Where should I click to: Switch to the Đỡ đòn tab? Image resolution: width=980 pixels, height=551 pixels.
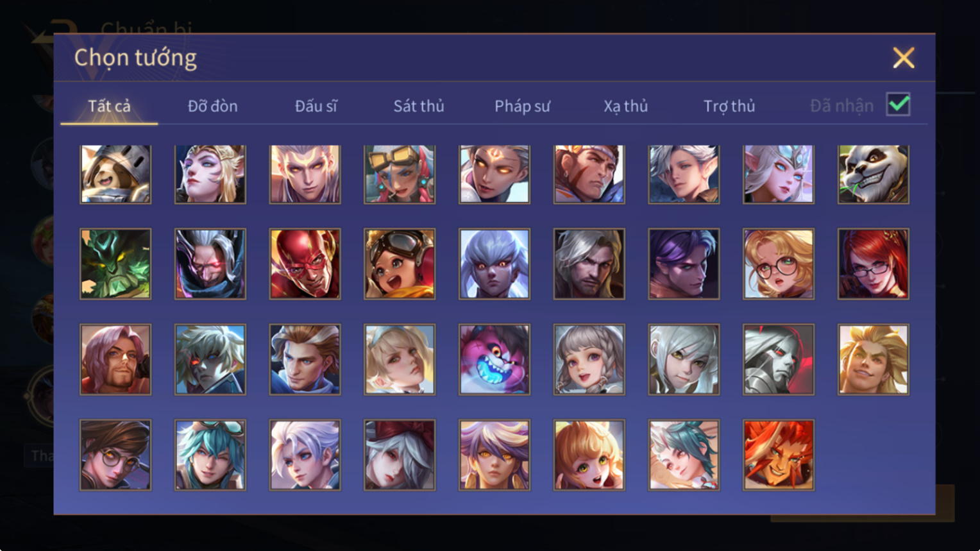pyautogui.click(x=212, y=106)
